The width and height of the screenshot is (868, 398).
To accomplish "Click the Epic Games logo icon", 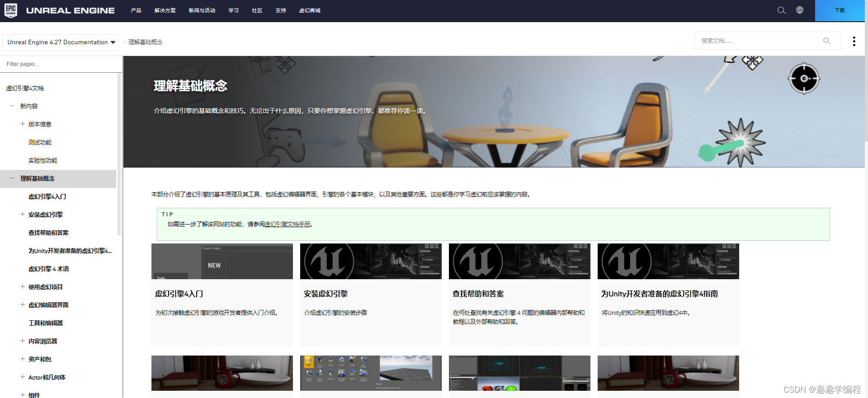I will point(11,10).
